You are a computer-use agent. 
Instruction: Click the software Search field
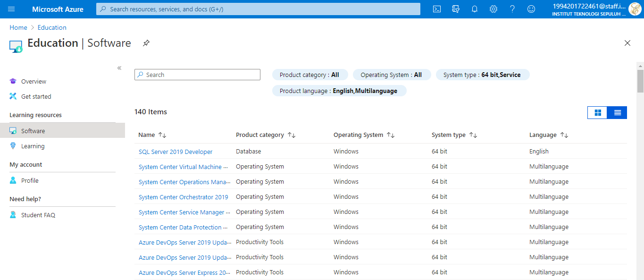tap(197, 75)
